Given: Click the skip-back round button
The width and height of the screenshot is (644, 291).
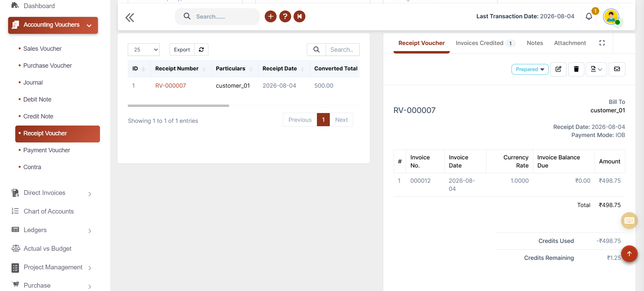Looking at the screenshot, I should [300, 16].
